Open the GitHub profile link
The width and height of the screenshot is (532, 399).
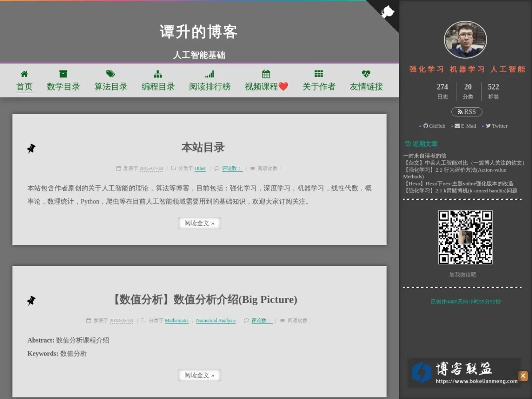(434, 126)
